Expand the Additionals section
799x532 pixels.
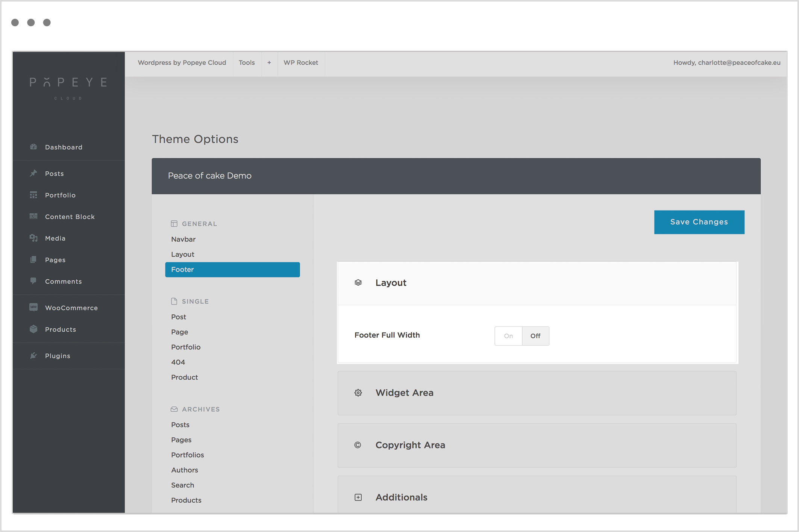pyautogui.click(x=537, y=495)
